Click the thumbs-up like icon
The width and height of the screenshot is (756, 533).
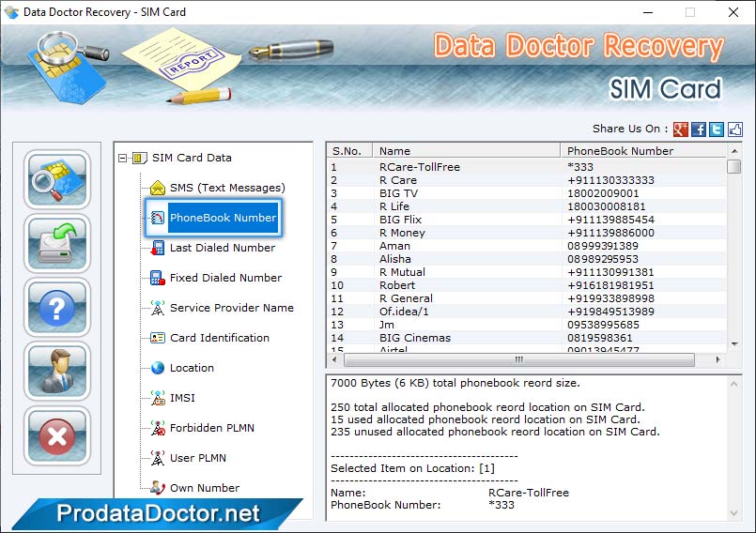(x=734, y=129)
